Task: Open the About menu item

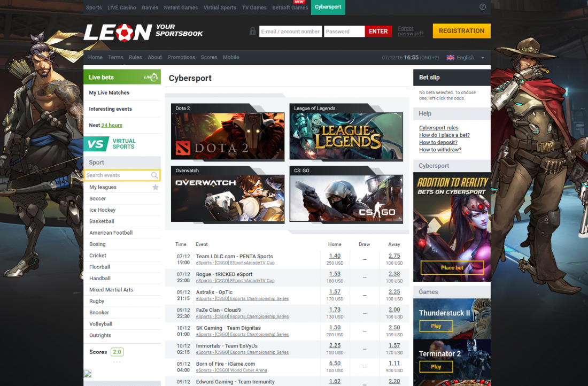Action: click(155, 57)
